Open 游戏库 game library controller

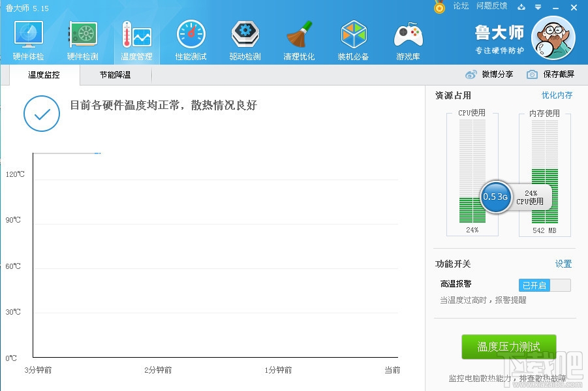[x=408, y=40]
